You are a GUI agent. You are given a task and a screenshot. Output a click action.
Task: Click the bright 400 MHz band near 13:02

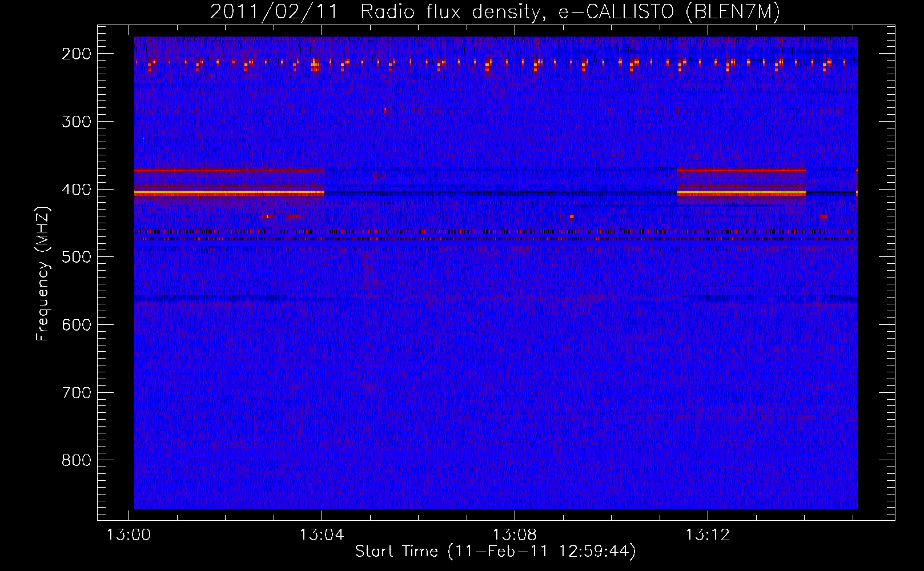tap(229, 194)
